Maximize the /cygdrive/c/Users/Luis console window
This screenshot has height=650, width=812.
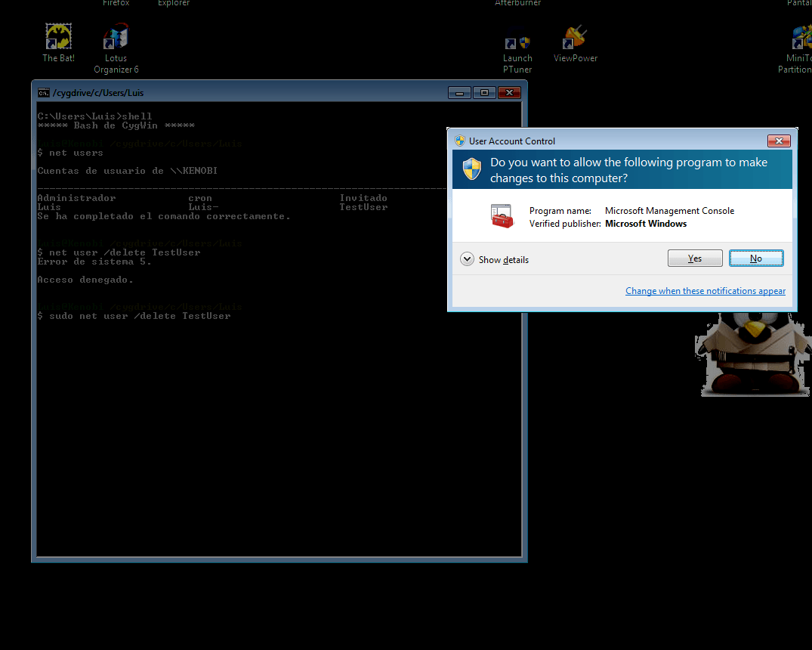click(484, 93)
